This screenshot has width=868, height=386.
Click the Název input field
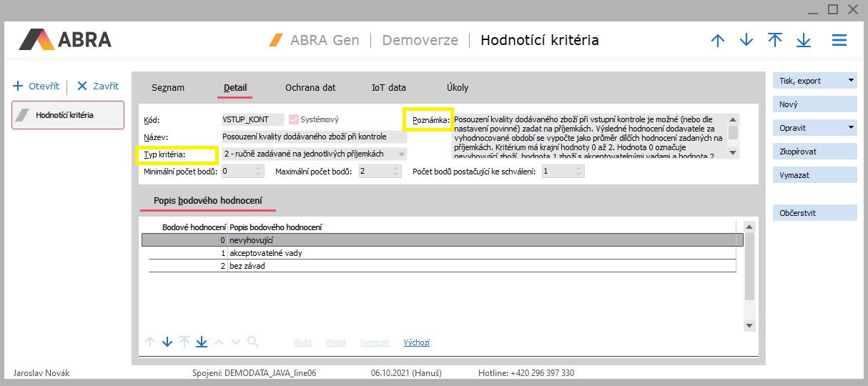coord(314,137)
